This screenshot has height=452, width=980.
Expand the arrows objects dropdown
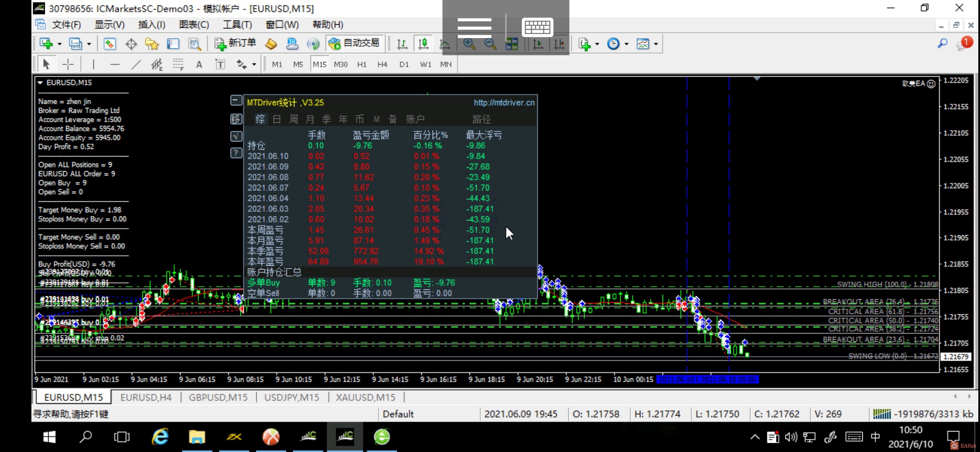tap(254, 64)
